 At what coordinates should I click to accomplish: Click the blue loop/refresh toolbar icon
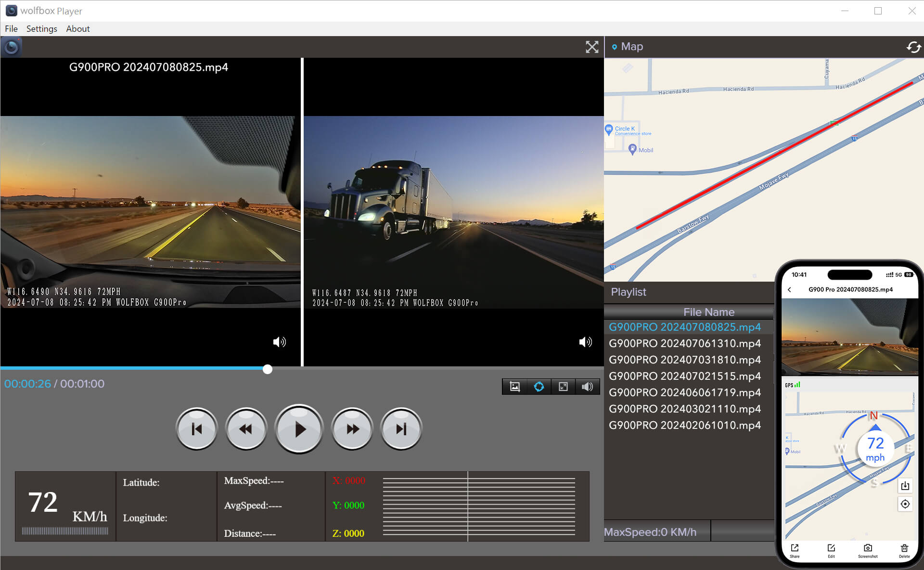coord(539,387)
